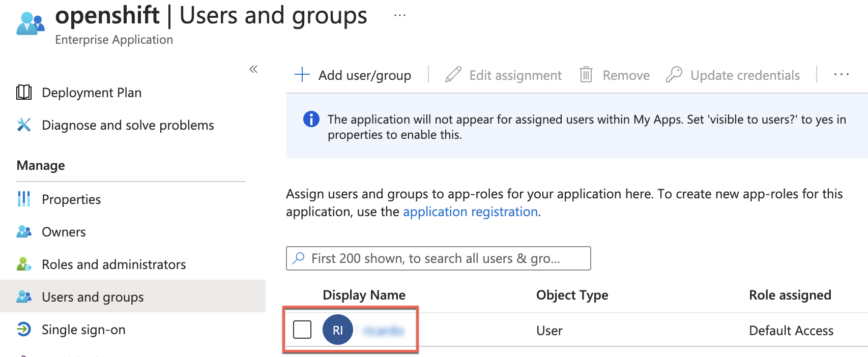868x357 pixels.
Task: Select the checkbox beside the RI user
Action: [x=302, y=330]
